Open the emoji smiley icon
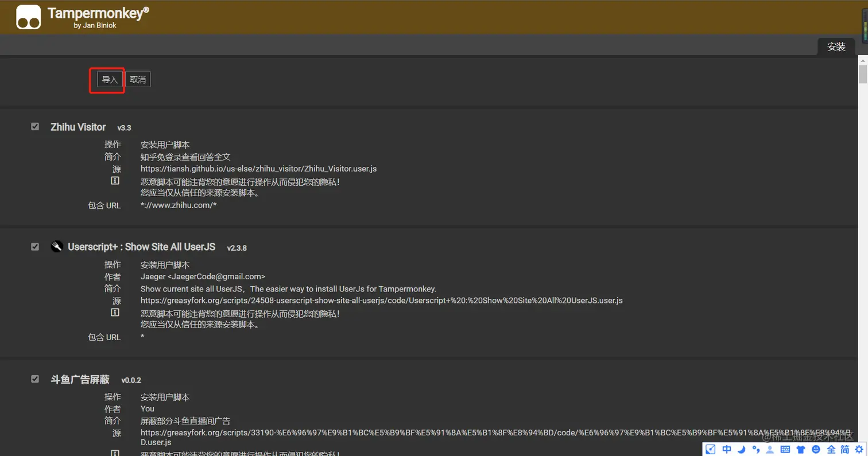Viewport: 868px width, 456px height. pyautogui.click(x=816, y=449)
